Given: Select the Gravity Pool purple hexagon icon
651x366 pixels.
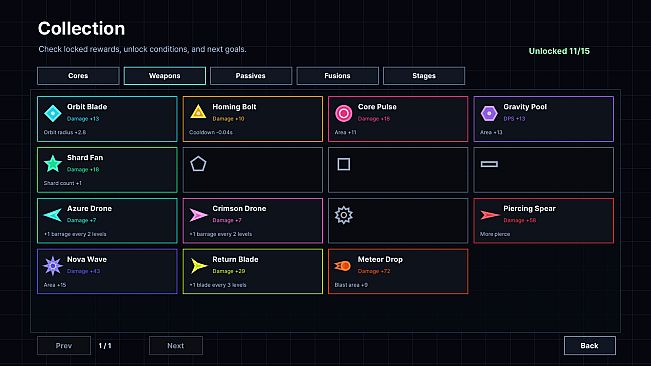Looking at the screenshot, I should point(489,113).
